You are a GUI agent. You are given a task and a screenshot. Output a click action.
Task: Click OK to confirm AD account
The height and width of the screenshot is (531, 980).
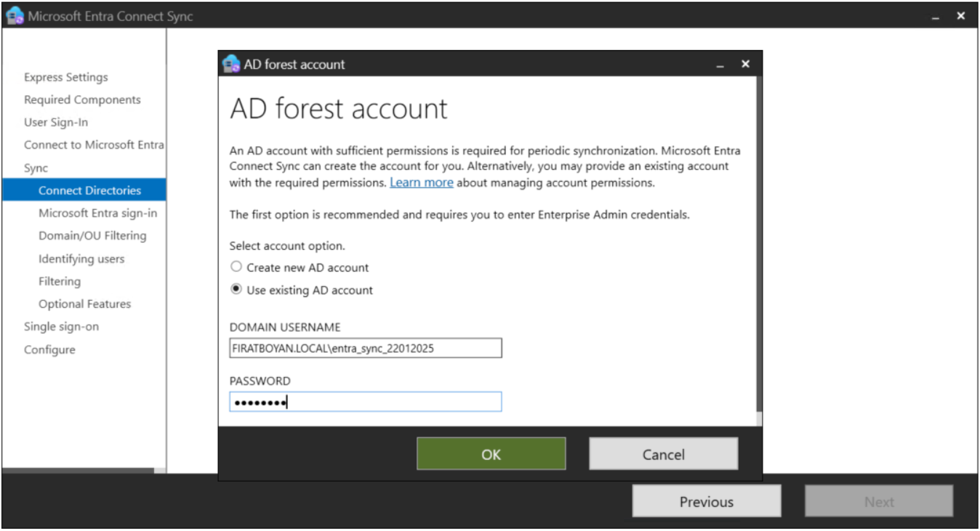[x=491, y=454]
